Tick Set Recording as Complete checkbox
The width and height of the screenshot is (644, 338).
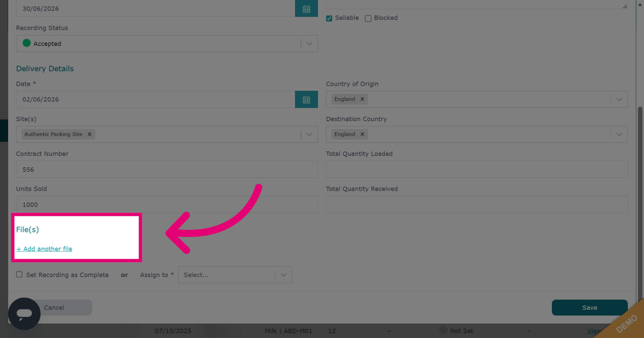click(x=19, y=274)
